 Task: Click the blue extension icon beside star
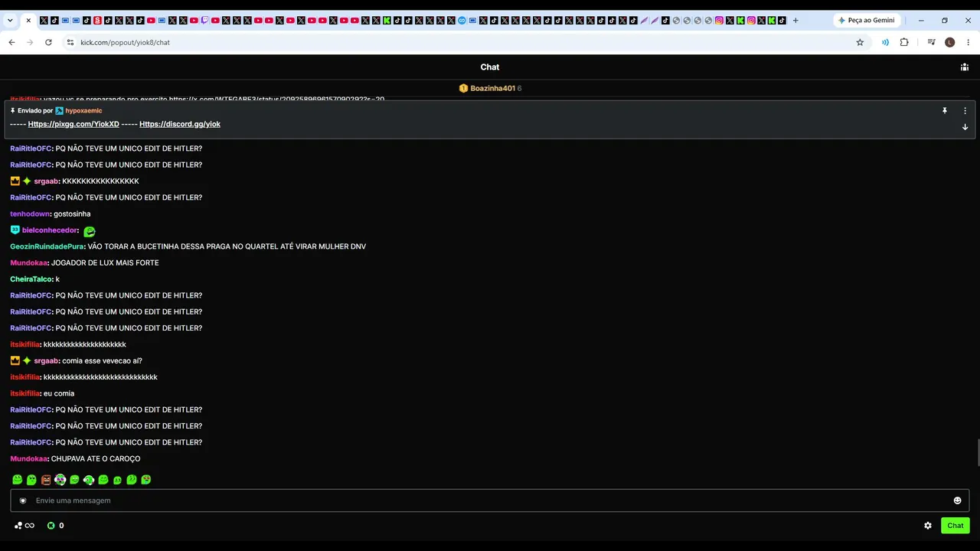point(885,42)
